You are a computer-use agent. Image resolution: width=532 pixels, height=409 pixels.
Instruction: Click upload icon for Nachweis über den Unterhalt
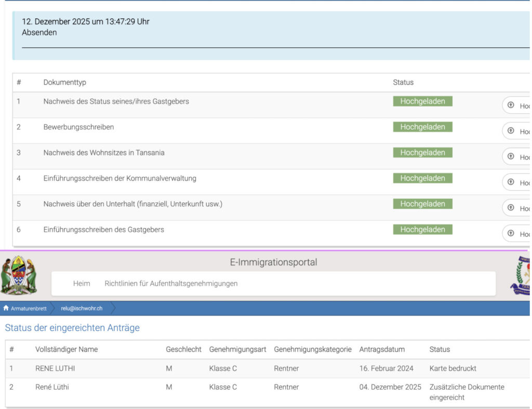pyautogui.click(x=511, y=207)
